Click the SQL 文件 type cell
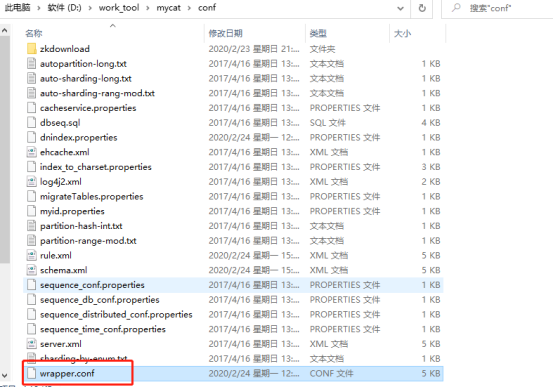 point(328,123)
